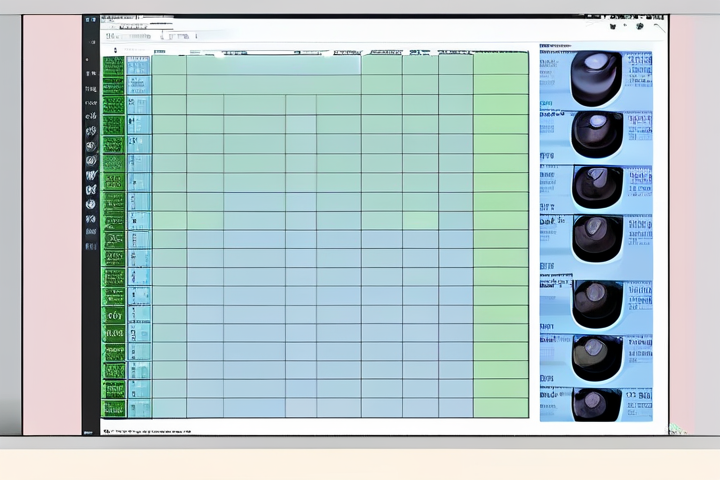Select the bottom knob image in the right panel

[x=596, y=402]
